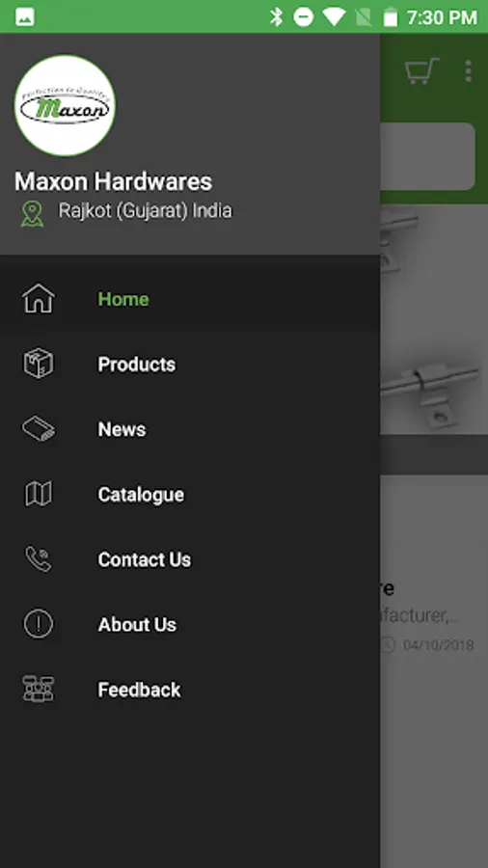This screenshot has width=488, height=868.
Task: Tap the people group icon for Feedback
Action: [x=39, y=690]
